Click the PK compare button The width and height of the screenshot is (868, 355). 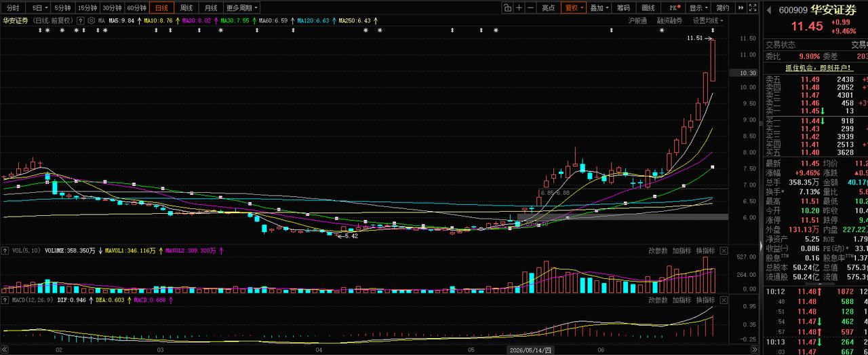pyautogui.click(x=673, y=8)
